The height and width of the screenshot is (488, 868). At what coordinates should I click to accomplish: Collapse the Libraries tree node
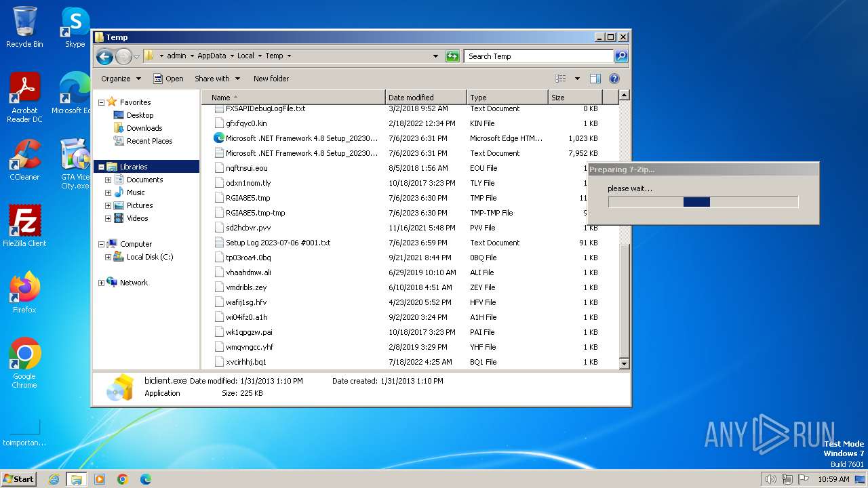(101, 167)
